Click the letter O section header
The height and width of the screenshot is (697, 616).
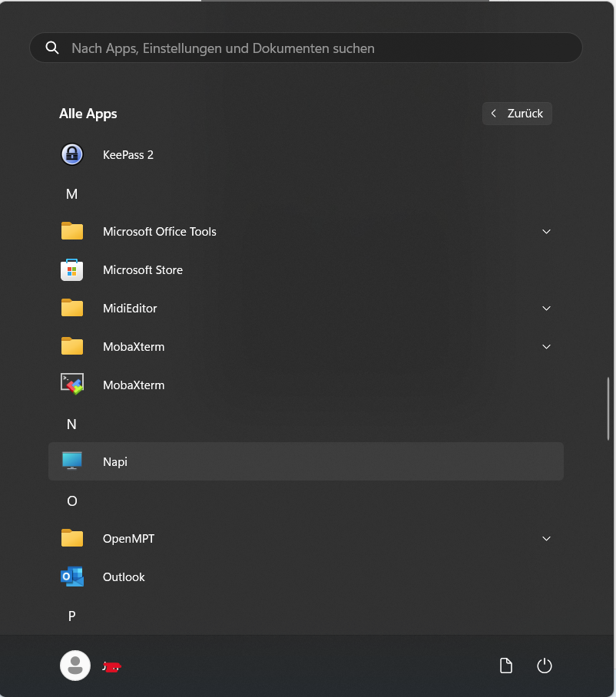coord(72,500)
